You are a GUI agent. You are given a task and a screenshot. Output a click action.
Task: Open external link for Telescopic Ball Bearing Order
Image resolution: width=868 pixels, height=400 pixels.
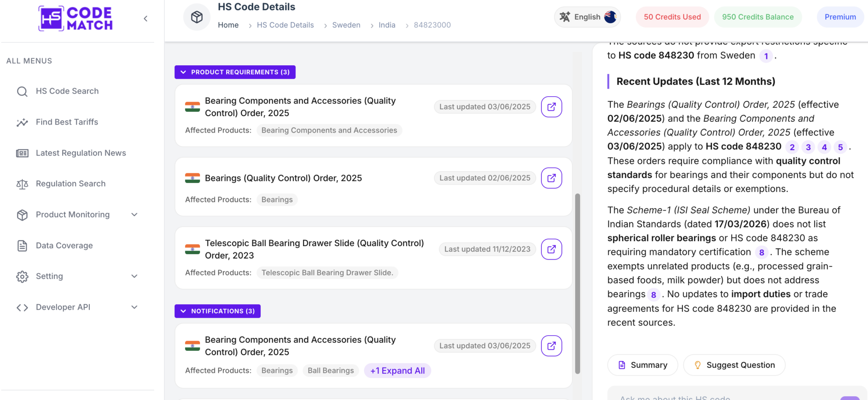coord(551,249)
